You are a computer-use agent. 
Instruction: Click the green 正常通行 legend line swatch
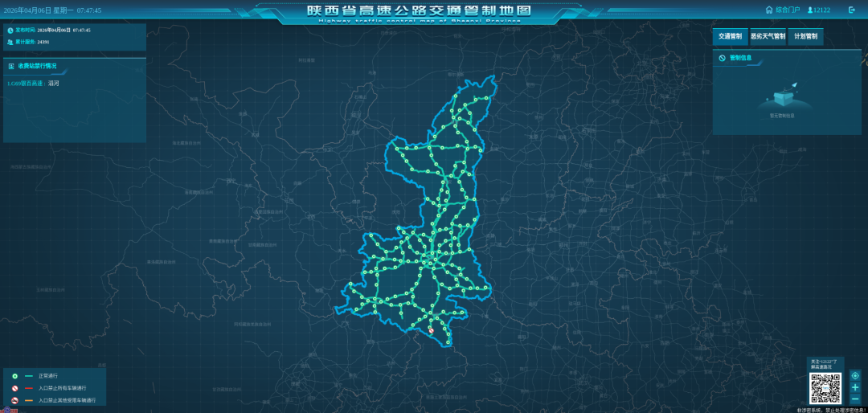tap(30, 377)
